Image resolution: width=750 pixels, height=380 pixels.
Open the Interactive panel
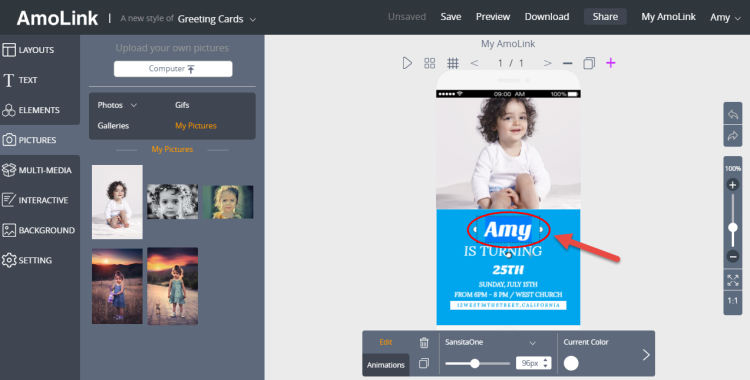click(36, 200)
